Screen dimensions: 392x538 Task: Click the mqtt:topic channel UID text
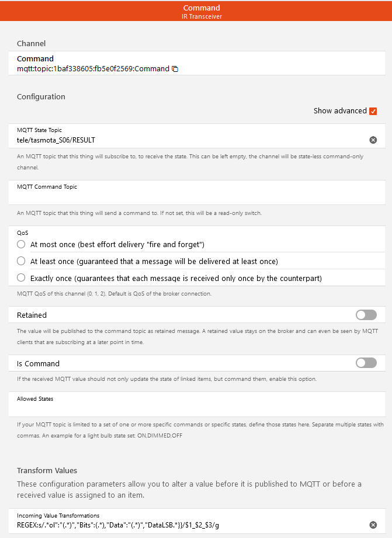(93, 69)
